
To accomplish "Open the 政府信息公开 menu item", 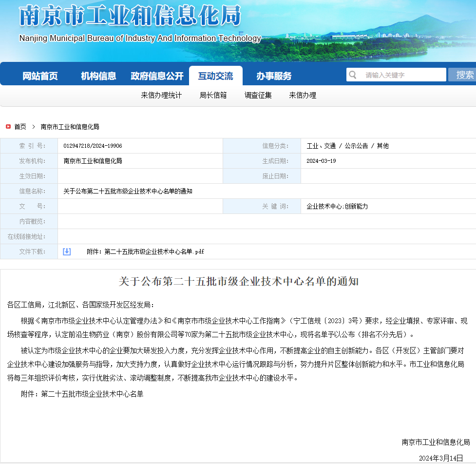I will 156,76.
